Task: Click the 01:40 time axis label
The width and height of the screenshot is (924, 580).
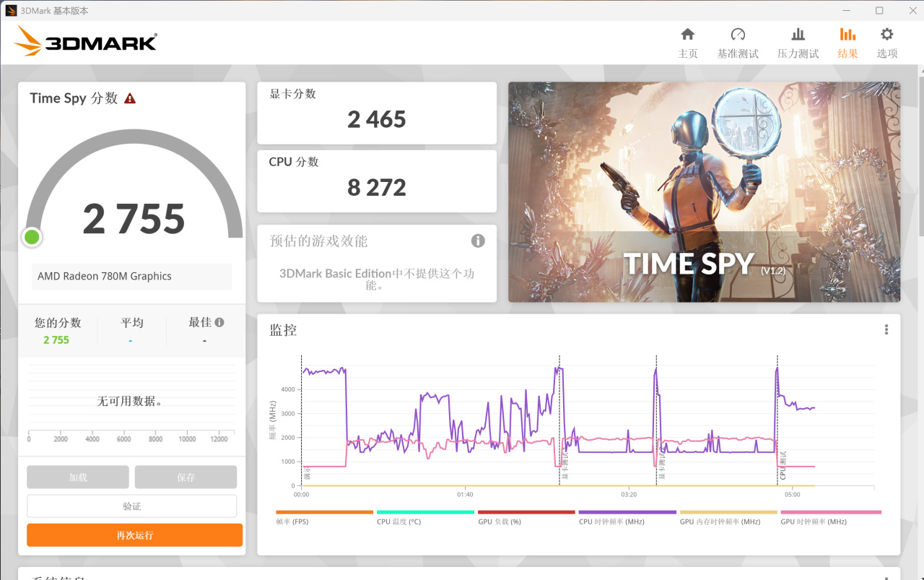Action: (x=465, y=495)
